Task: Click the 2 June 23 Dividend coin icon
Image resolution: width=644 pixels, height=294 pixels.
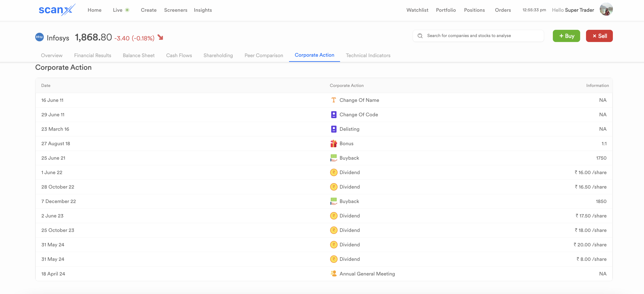Action: coord(334,216)
